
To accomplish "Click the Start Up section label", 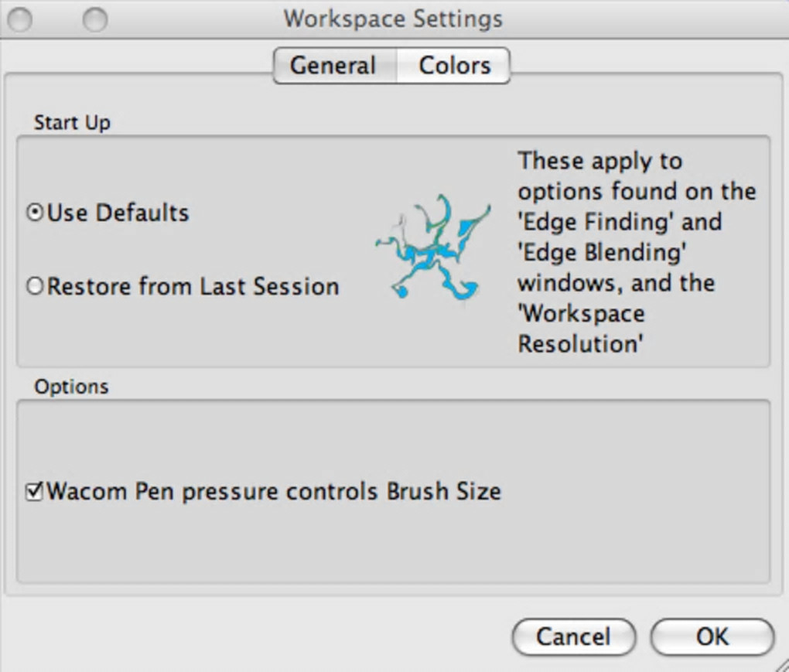I will pyautogui.click(x=72, y=123).
